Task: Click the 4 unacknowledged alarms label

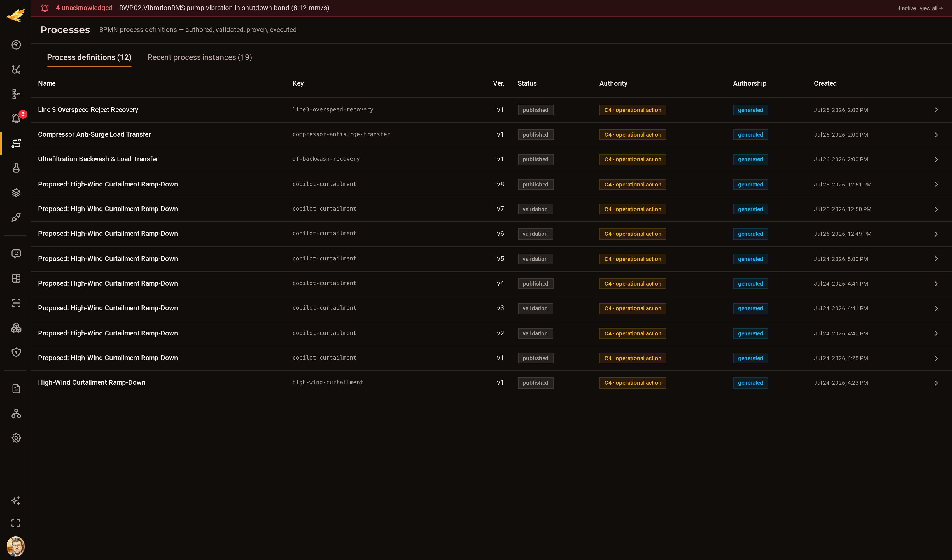Action: [x=84, y=8]
